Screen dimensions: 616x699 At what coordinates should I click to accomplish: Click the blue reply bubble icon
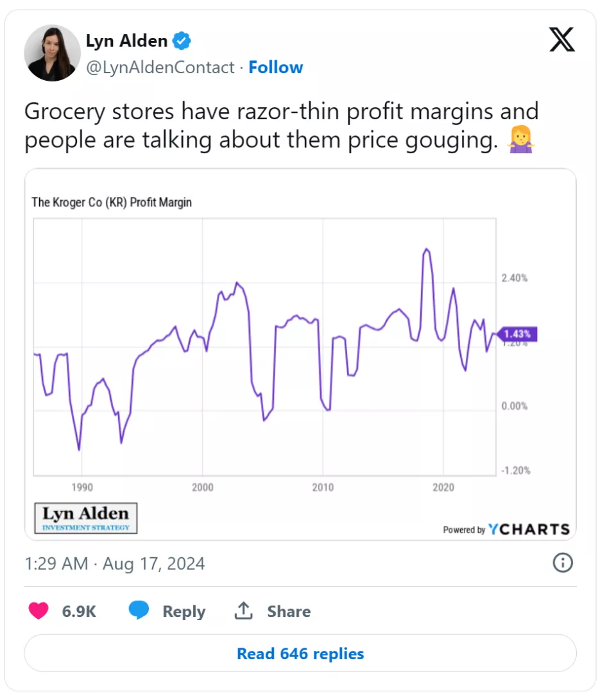139,610
